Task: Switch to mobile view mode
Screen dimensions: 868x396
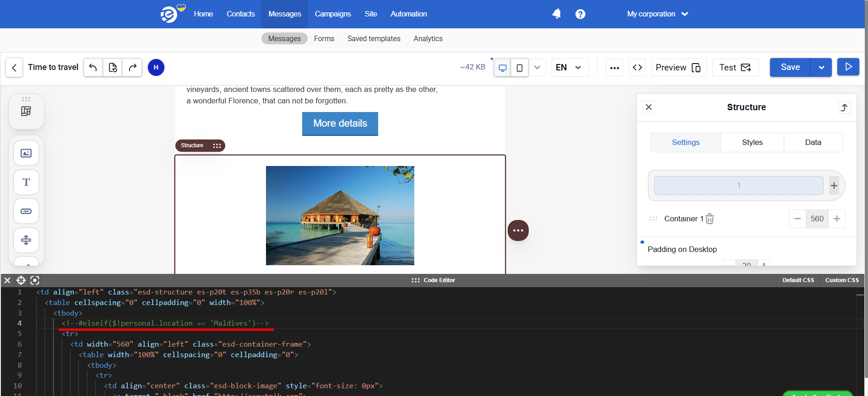Action: (520, 68)
